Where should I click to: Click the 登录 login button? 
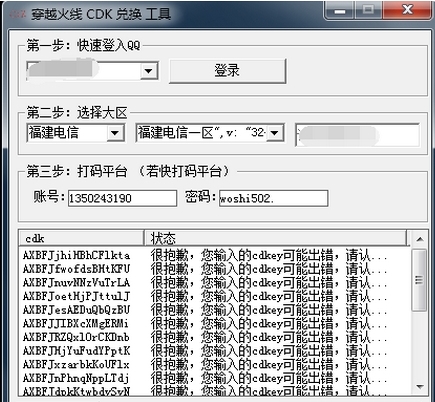tap(227, 71)
